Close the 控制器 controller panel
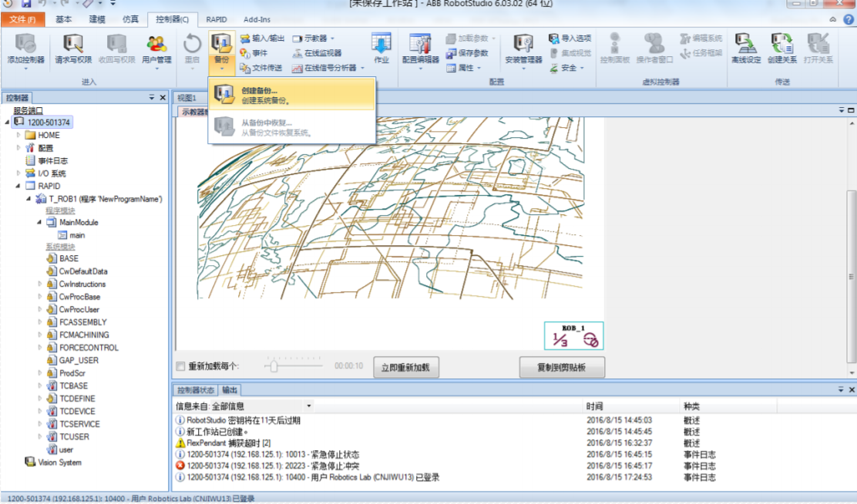 (x=163, y=97)
